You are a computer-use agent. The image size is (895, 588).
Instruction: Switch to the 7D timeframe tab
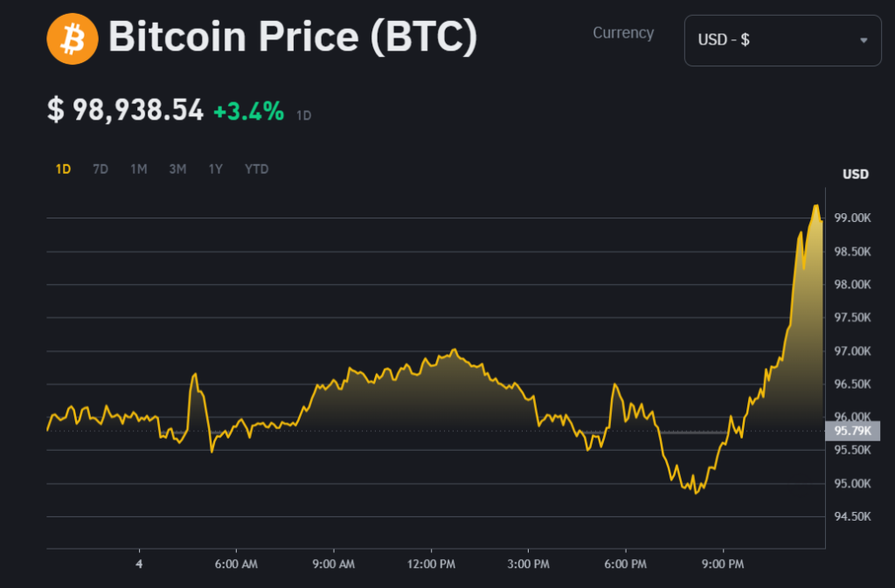pyautogui.click(x=100, y=169)
